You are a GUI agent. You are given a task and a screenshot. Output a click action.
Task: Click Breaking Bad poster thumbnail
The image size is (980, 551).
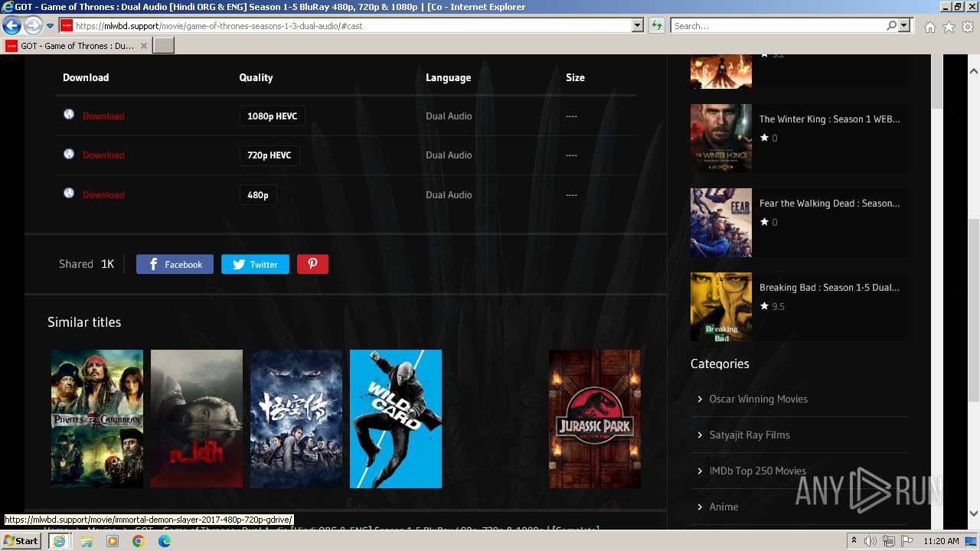pyautogui.click(x=721, y=306)
